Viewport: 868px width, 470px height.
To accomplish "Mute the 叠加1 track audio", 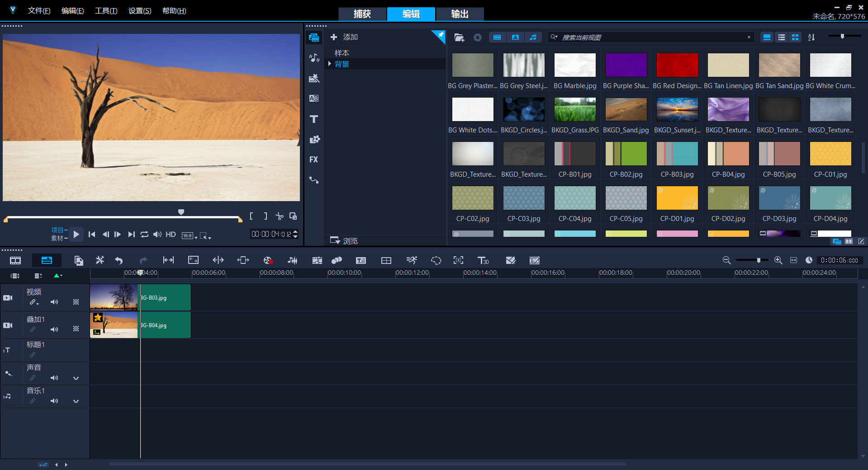I will click(x=54, y=329).
